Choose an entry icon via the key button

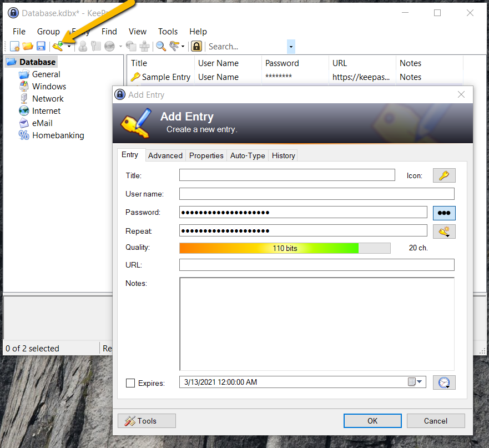443,175
